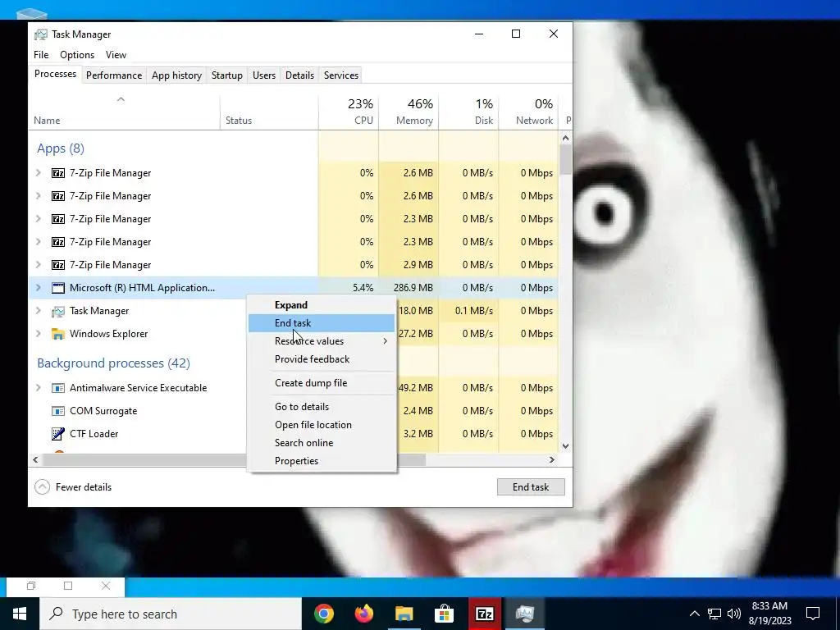Click the taskbar clock showing 8:33 AM
Screen dimensions: 840x630
[x=769, y=614]
